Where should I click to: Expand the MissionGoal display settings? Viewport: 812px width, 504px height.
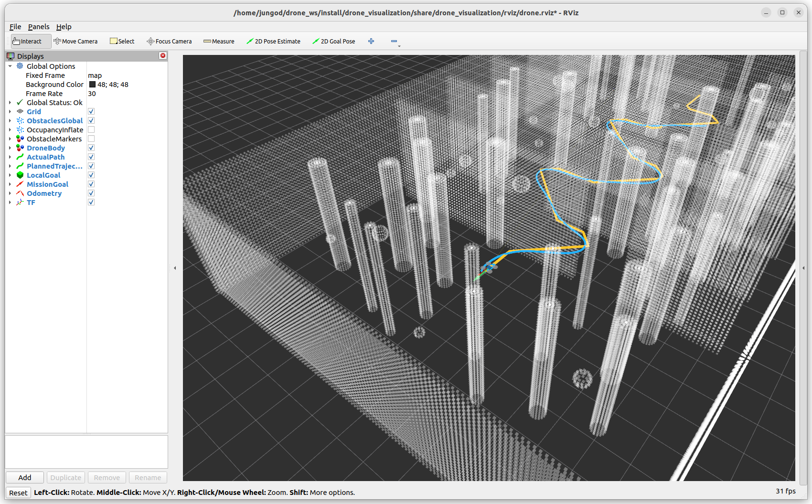tap(10, 184)
